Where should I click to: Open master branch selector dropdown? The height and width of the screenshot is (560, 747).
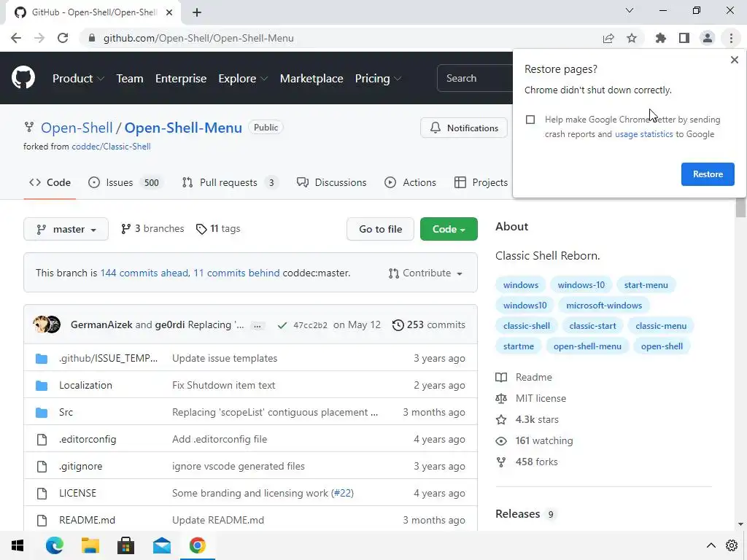tap(66, 229)
